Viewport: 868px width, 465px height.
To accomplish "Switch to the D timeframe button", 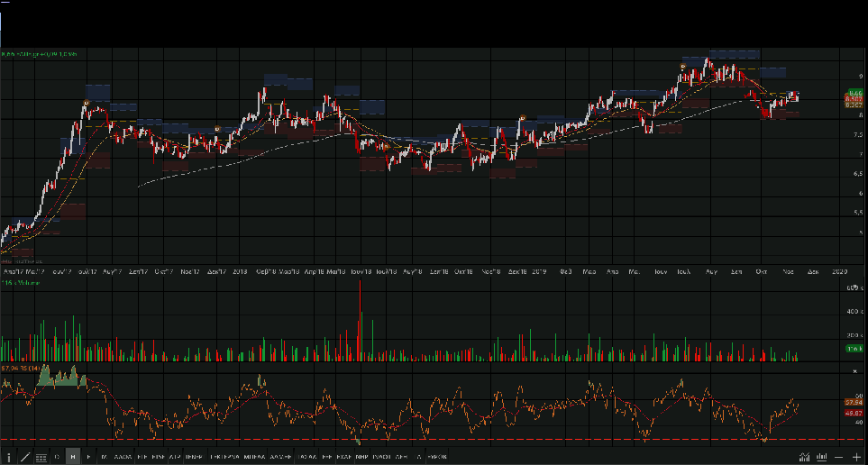I will point(58,457).
